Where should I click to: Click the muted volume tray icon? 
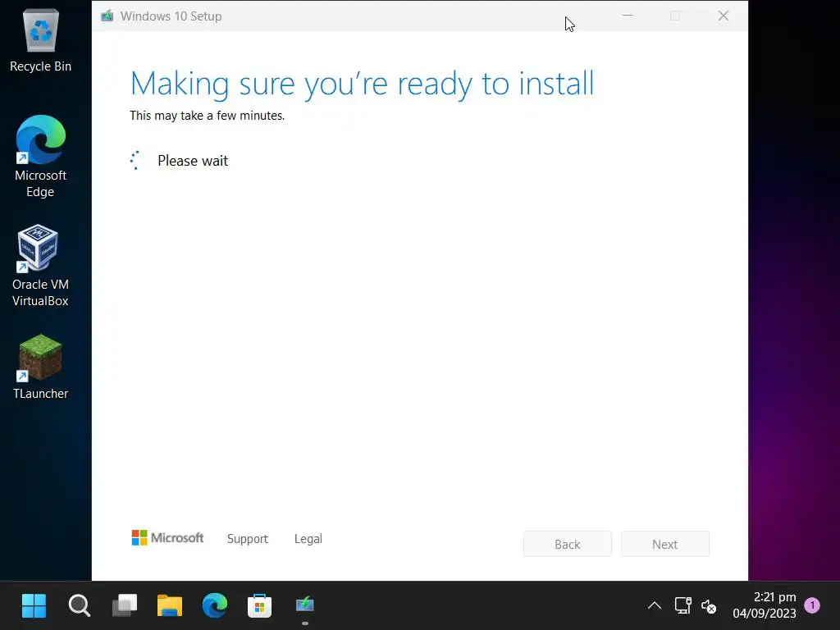(x=709, y=606)
